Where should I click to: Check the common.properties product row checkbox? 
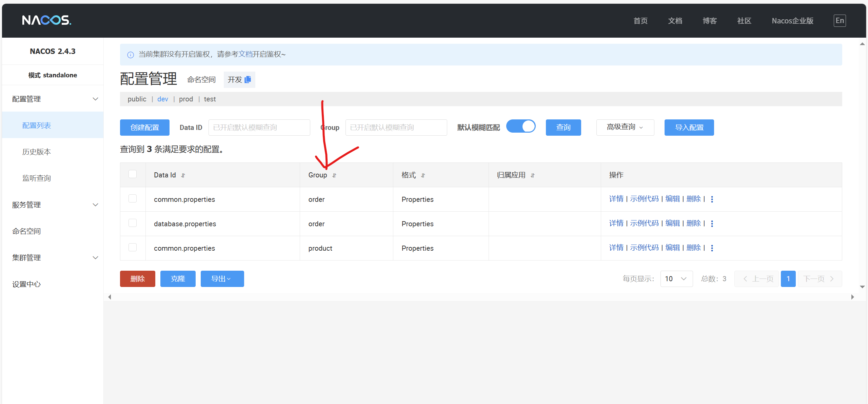tap(133, 247)
